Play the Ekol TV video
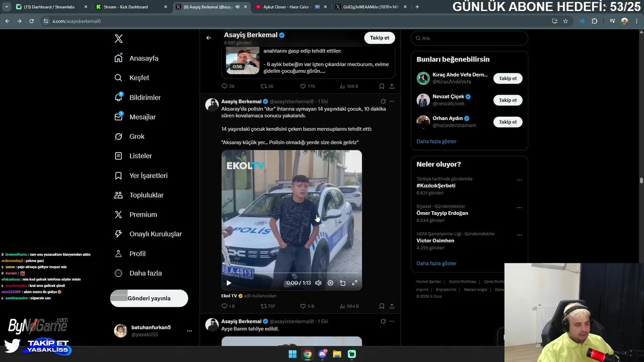This screenshot has width=644, height=362. coord(229,283)
